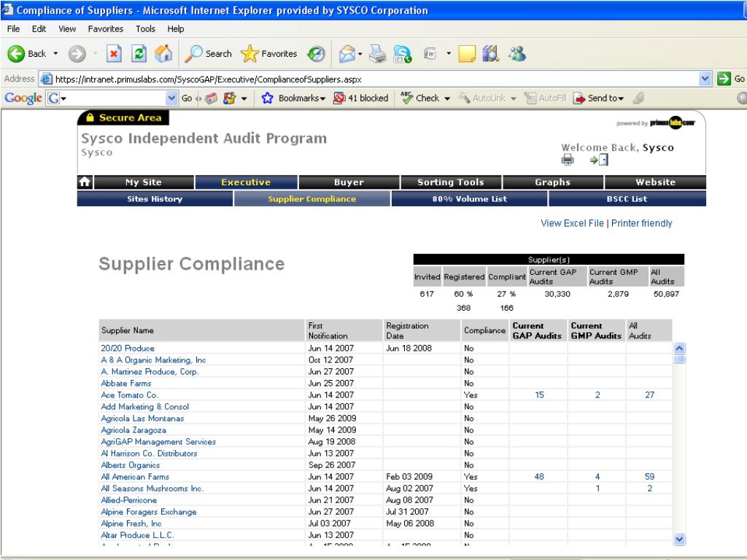Click All American Farms GAP audits 48
This screenshot has height=560, width=747.
click(x=539, y=477)
